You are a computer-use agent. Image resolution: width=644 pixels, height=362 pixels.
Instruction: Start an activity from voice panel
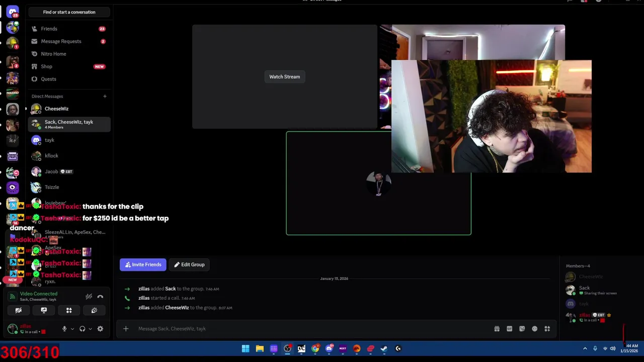(x=69, y=311)
